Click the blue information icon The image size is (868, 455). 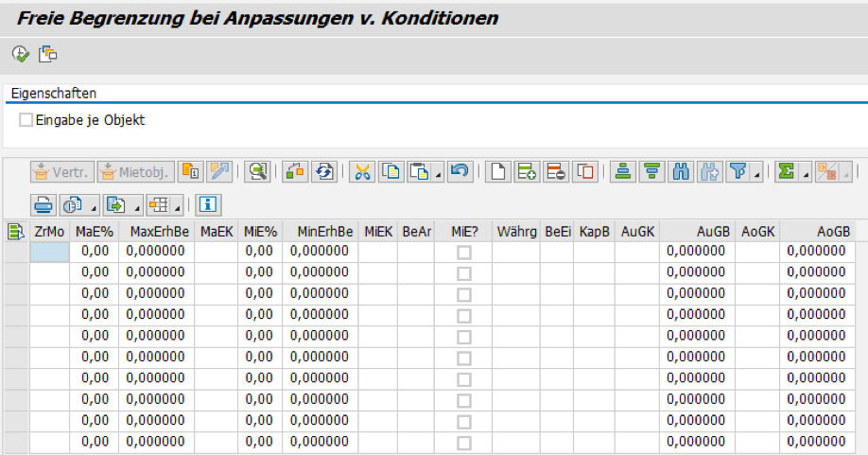(x=208, y=204)
